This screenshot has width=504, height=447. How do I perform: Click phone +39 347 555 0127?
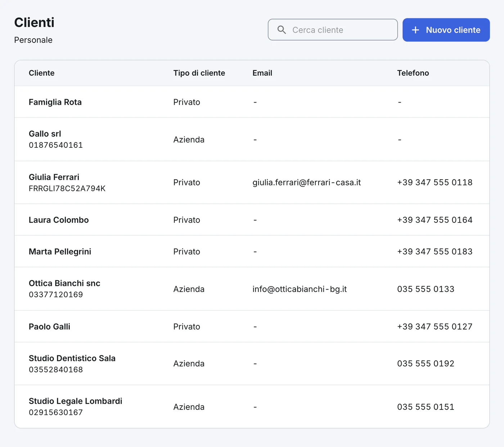coord(435,326)
